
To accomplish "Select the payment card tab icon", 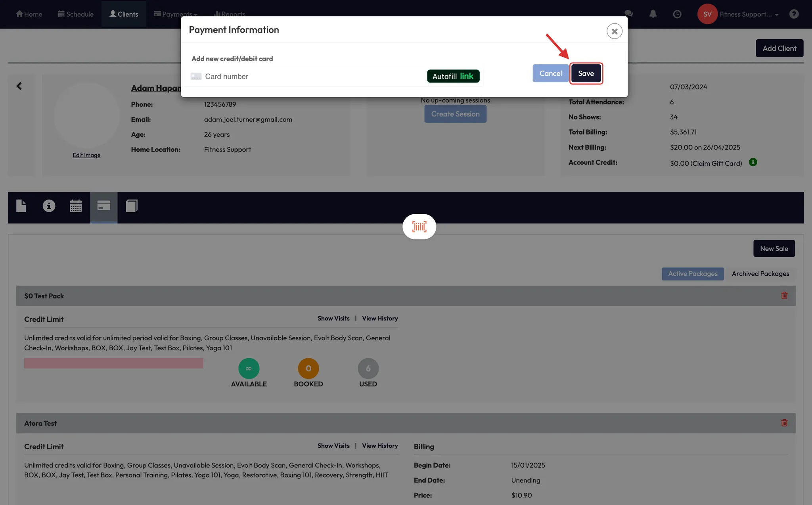I will click(x=103, y=206).
